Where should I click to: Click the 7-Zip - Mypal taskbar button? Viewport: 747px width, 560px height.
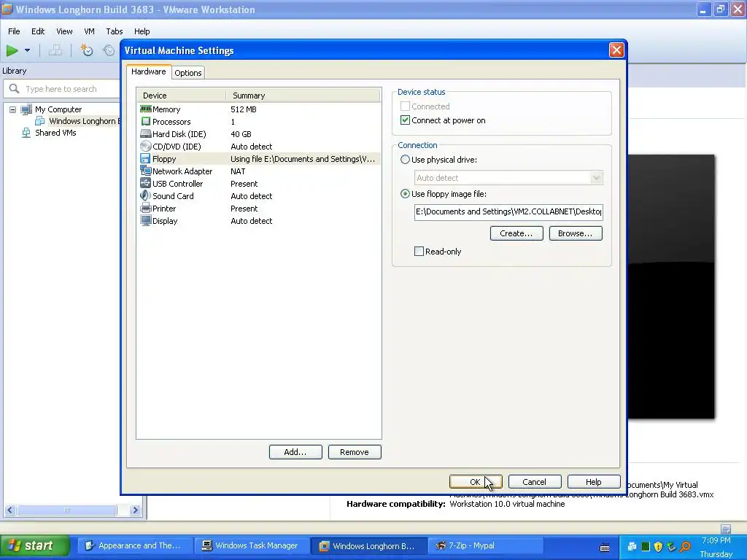point(485,545)
